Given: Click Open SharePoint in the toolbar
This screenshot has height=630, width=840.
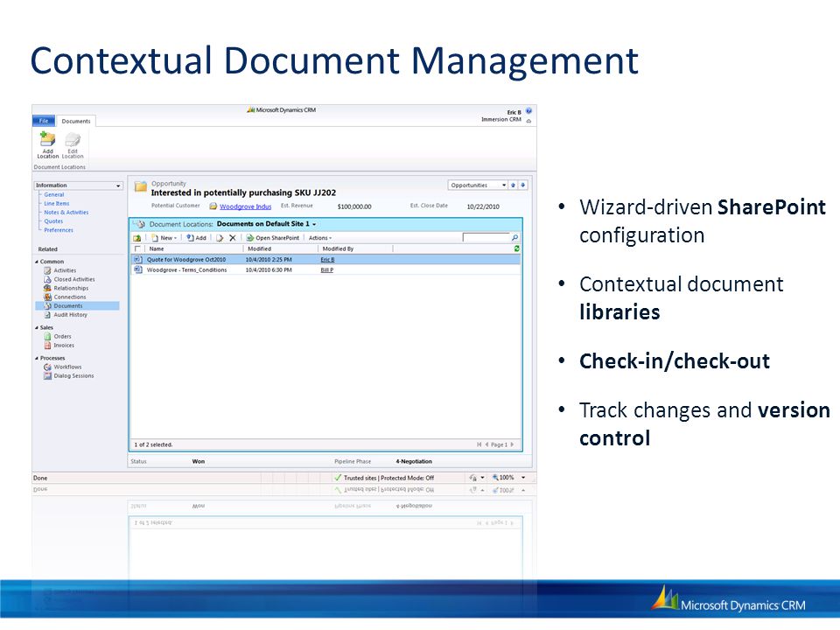Looking at the screenshot, I should tap(273, 238).
